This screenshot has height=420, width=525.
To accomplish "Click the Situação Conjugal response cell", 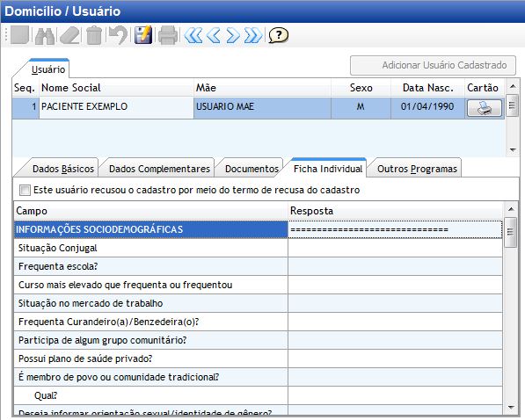I will [x=395, y=248].
